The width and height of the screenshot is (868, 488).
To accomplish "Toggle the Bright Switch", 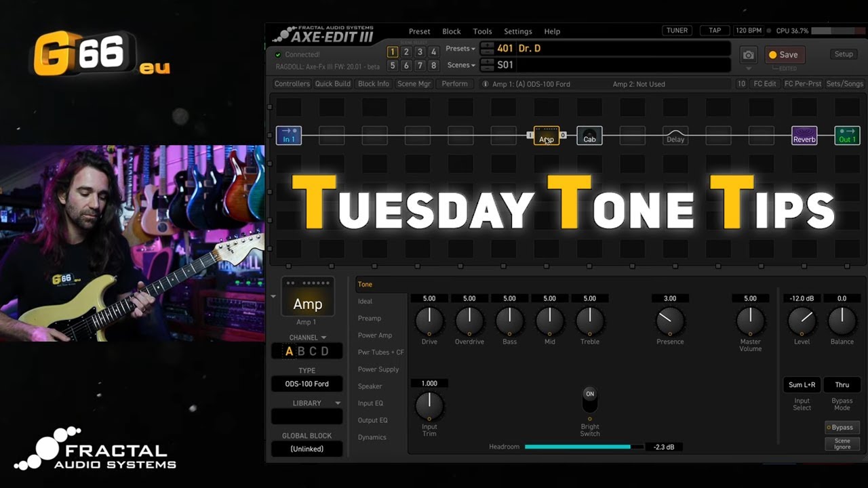I will tap(590, 400).
